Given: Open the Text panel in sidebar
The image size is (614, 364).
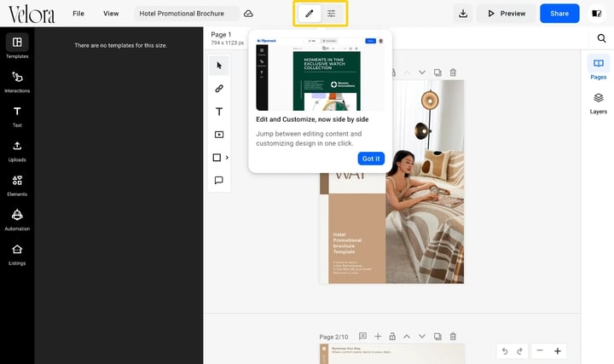Looking at the screenshot, I should tap(17, 117).
